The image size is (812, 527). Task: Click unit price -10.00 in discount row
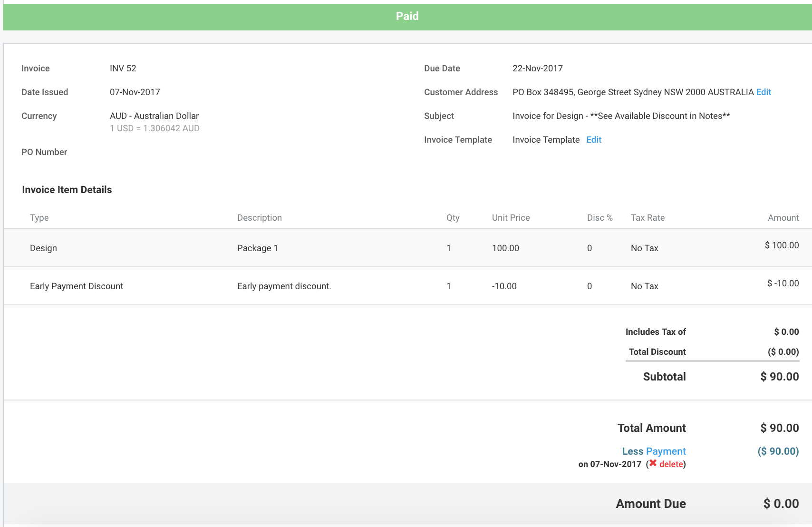(x=504, y=286)
